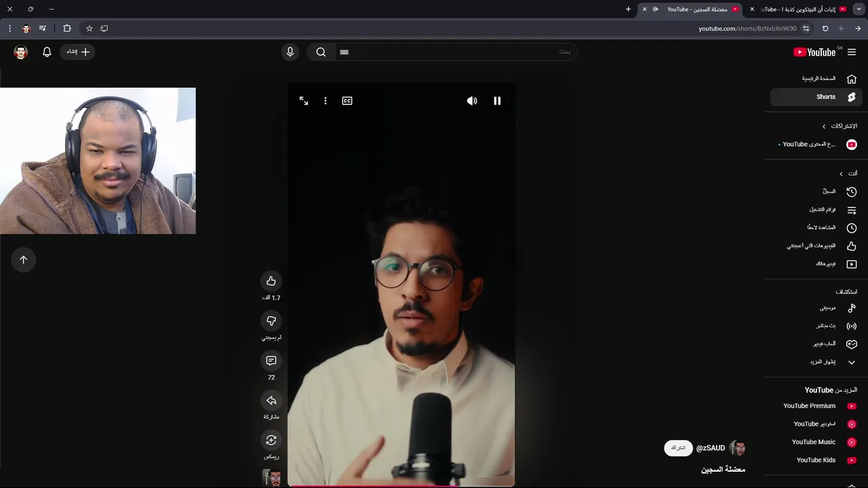Viewport: 868px width, 488px height.
Task: Start voice search with microphone icon
Action: pos(290,52)
